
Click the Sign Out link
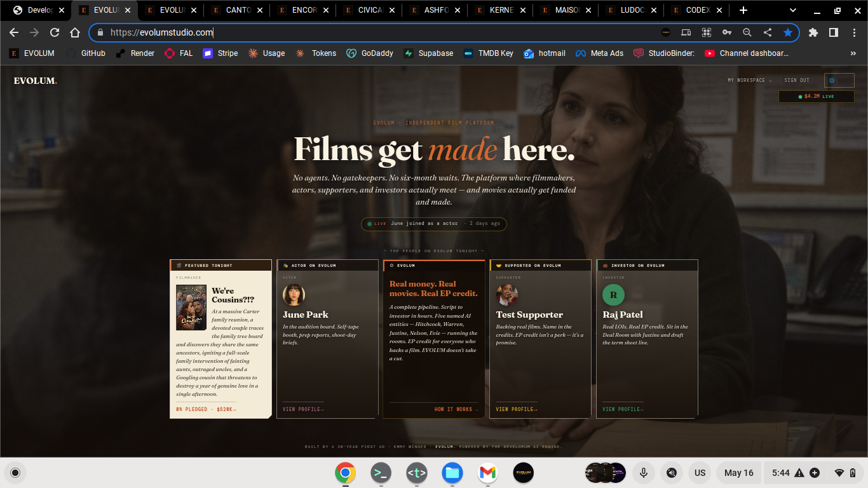[797, 81]
